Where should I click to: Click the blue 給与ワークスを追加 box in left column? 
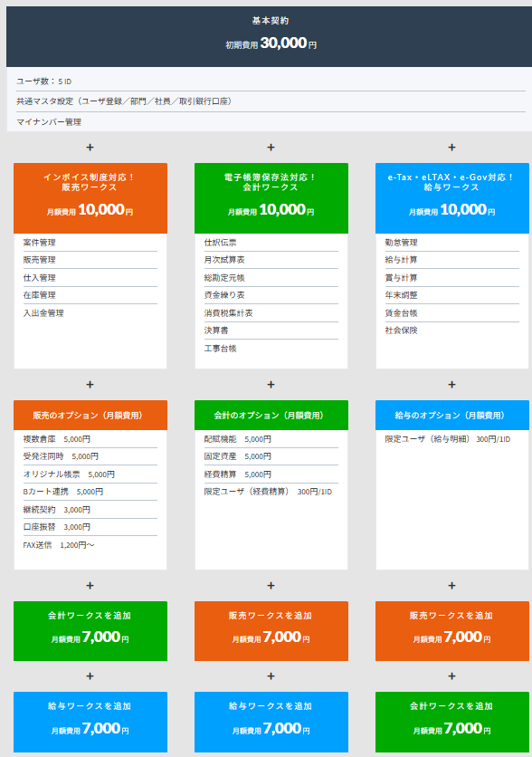point(90,722)
